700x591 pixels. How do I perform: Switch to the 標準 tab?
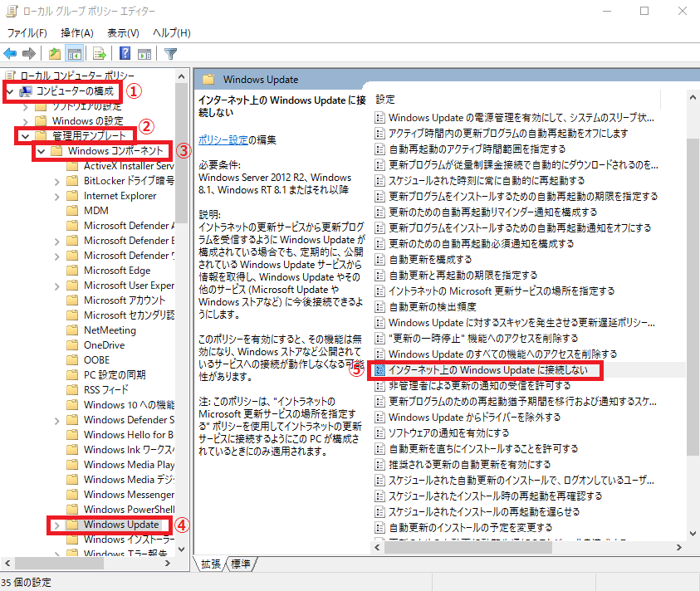click(242, 564)
